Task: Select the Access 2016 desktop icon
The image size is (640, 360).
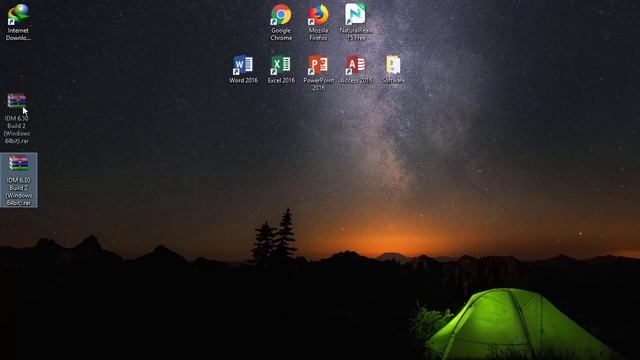Action: point(356,69)
